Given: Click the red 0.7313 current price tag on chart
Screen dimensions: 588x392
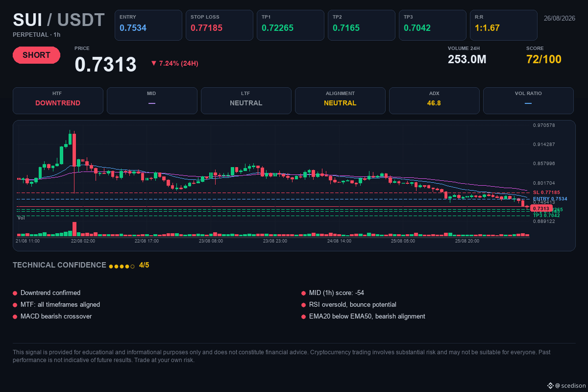Looking at the screenshot, I should coord(541,208).
